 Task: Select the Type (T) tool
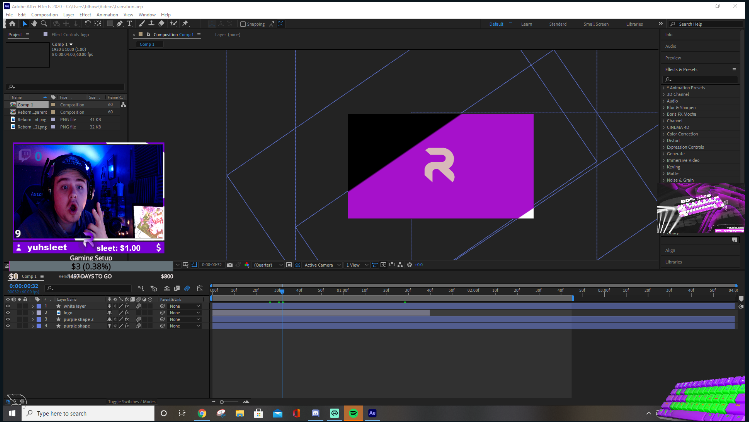click(129, 23)
